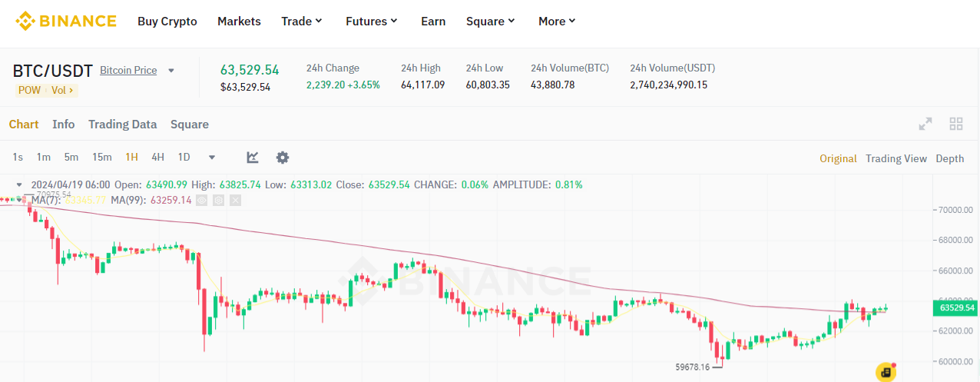Image resolution: width=980 pixels, height=382 pixels.
Task: Switch to 4H candle interval
Action: pyautogui.click(x=157, y=158)
